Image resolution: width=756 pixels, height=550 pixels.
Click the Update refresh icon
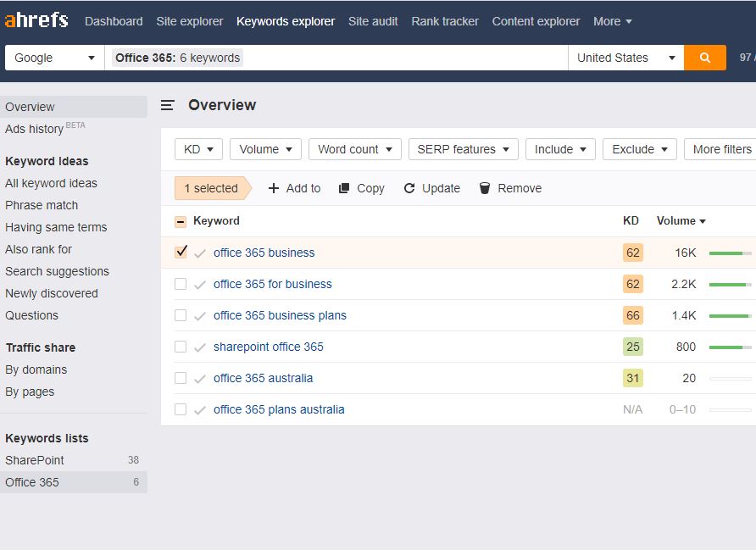(x=409, y=188)
